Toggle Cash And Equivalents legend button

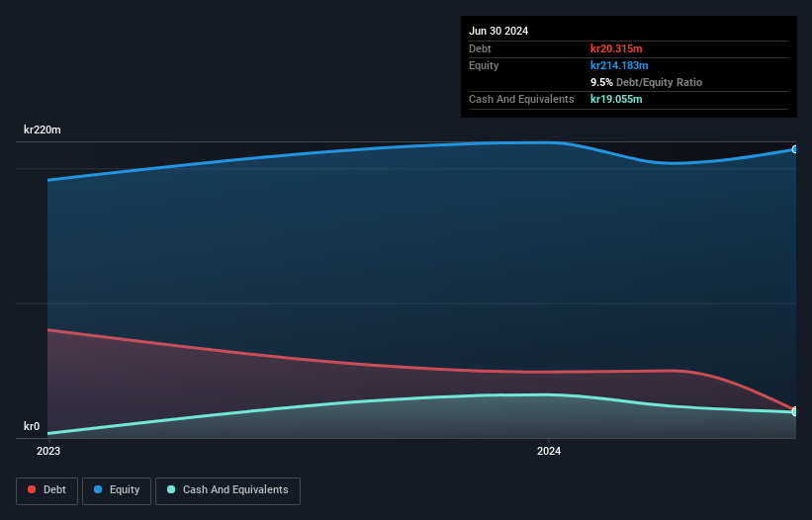point(227,490)
